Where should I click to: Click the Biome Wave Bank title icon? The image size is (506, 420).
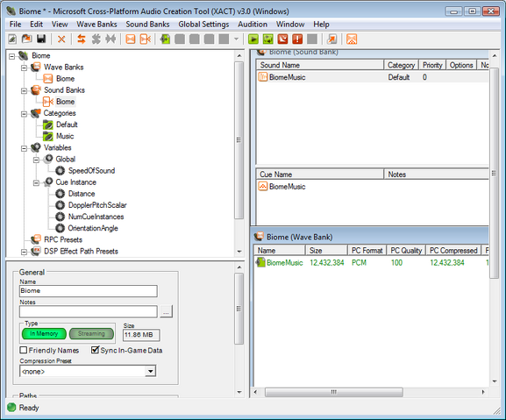(x=259, y=237)
